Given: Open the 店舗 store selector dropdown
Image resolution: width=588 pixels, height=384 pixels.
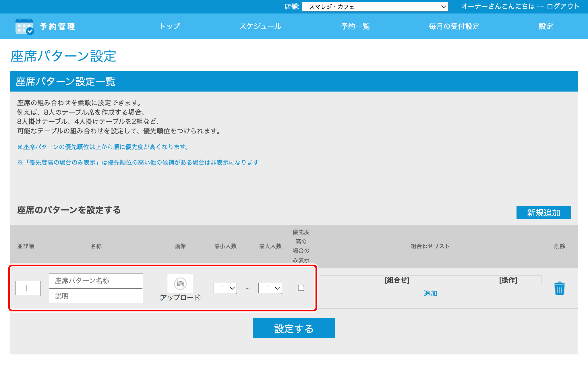Looking at the screenshot, I should (x=375, y=7).
